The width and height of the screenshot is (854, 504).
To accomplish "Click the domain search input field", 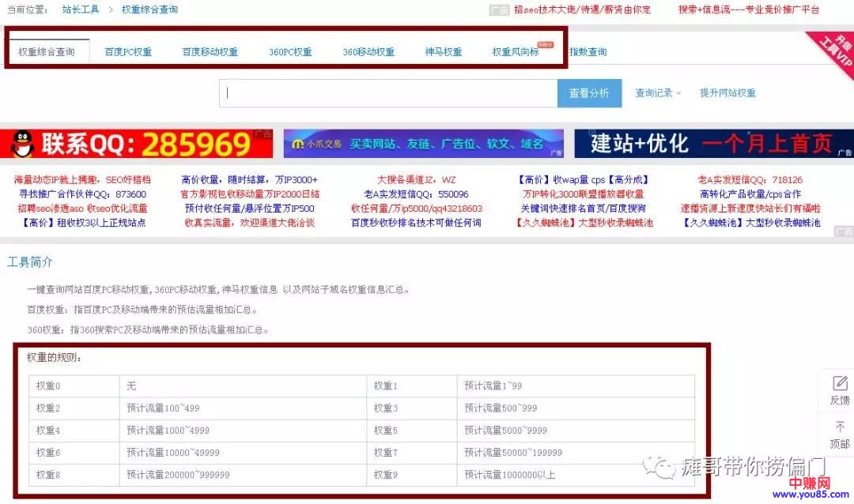I will (x=387, y=93).
